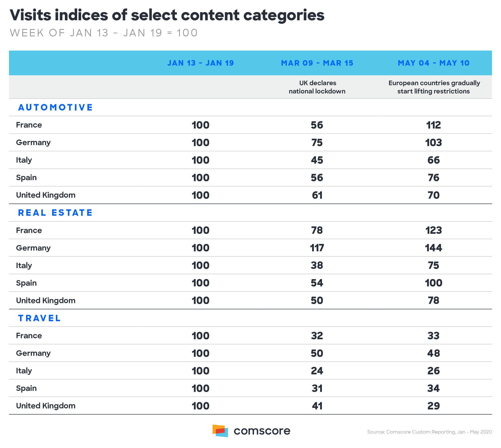Click the 'UK declares national lockdown' note
Image resolution: width=501 pixels, height=448 pixels.
click(x=317, y=87)
